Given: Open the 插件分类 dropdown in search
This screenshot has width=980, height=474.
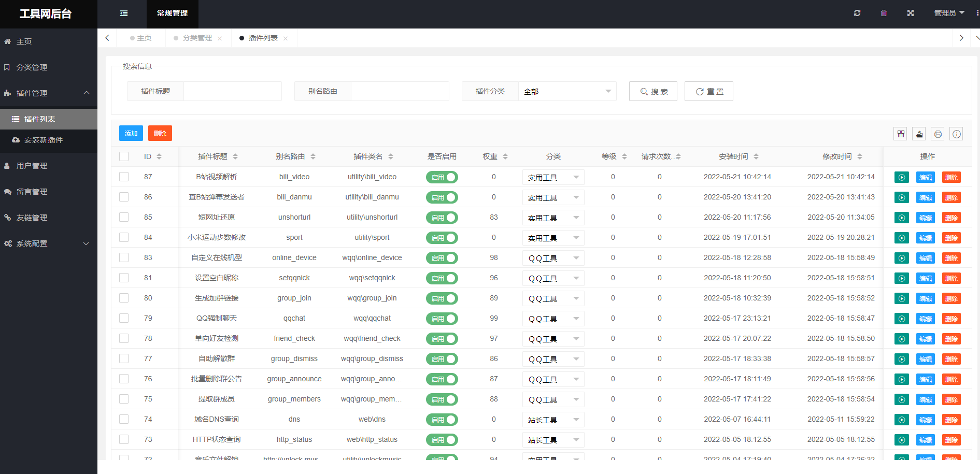Looking at the screenshot, I should tap(567, 91).
